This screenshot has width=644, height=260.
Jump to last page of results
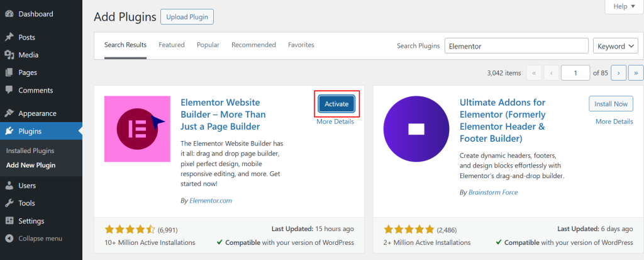coord(635,73)
